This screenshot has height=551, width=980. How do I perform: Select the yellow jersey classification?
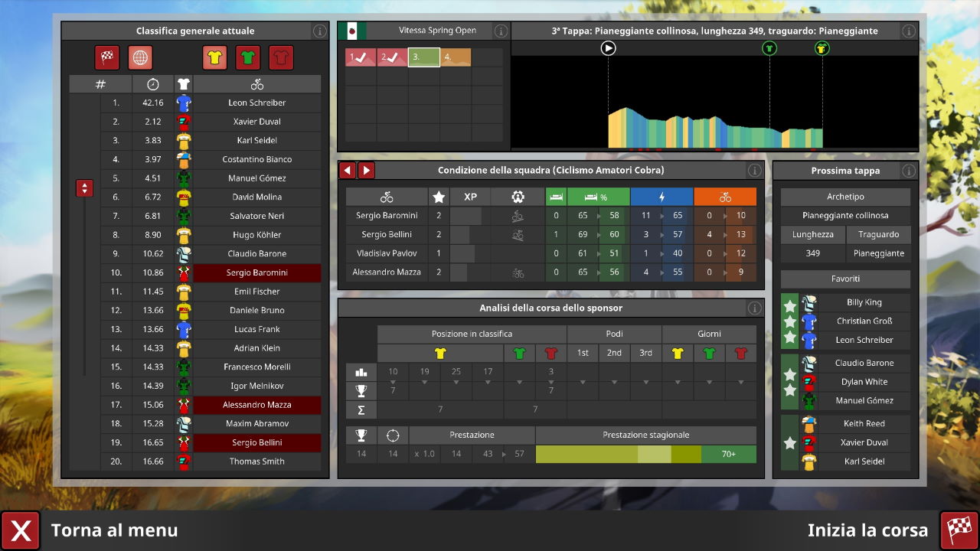click(215, 57)
